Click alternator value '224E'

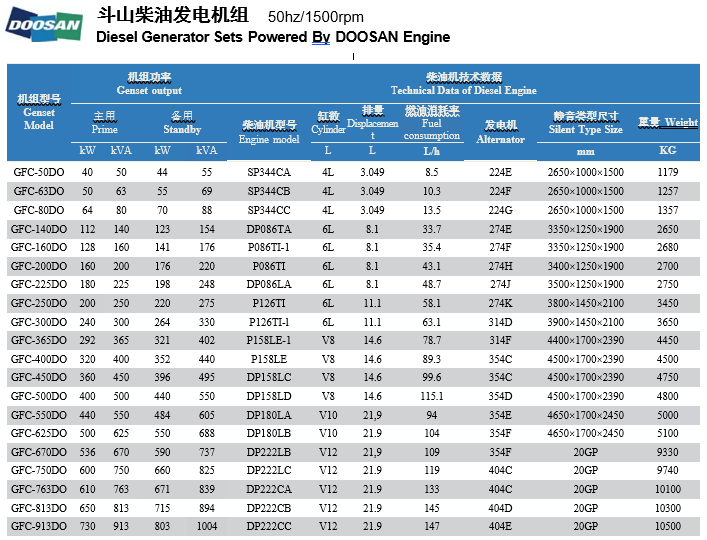pos(500,172)
